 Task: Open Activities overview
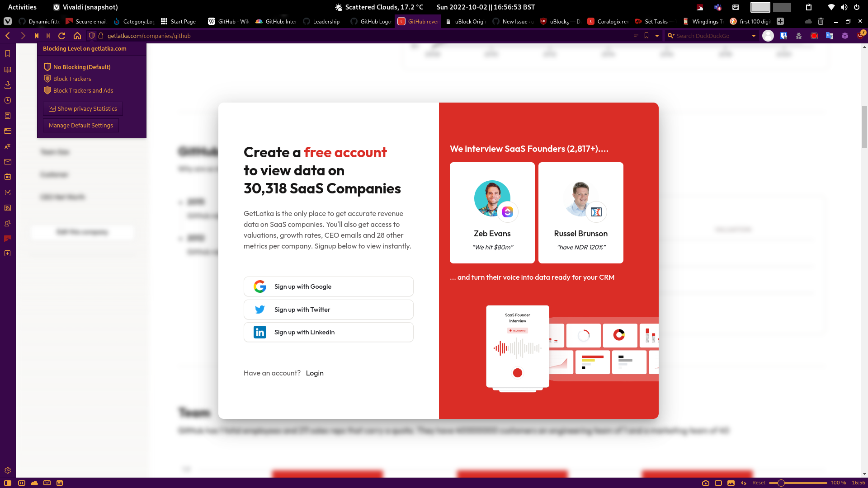22,7
